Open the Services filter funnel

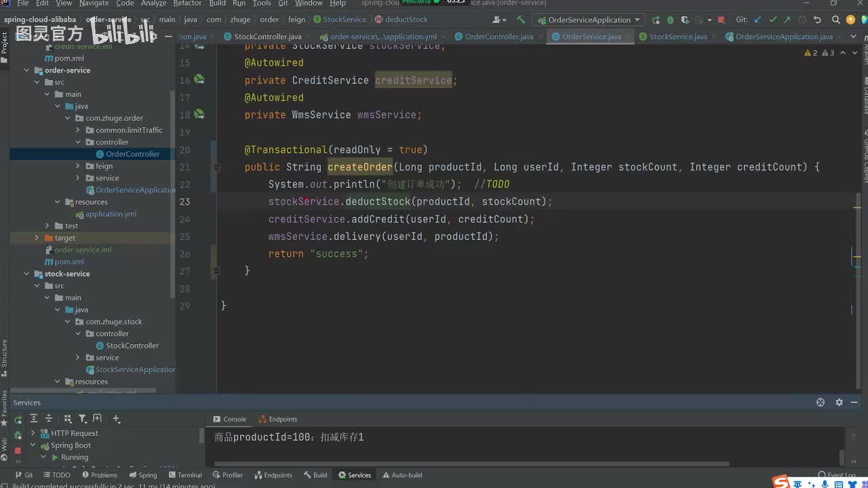coord(83,418)
